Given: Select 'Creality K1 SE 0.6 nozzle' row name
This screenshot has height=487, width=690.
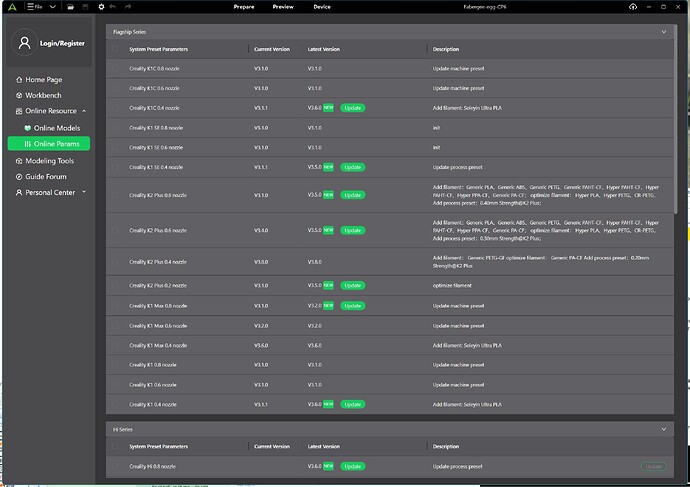Looking at the screenshot, I should click(156, 148).
